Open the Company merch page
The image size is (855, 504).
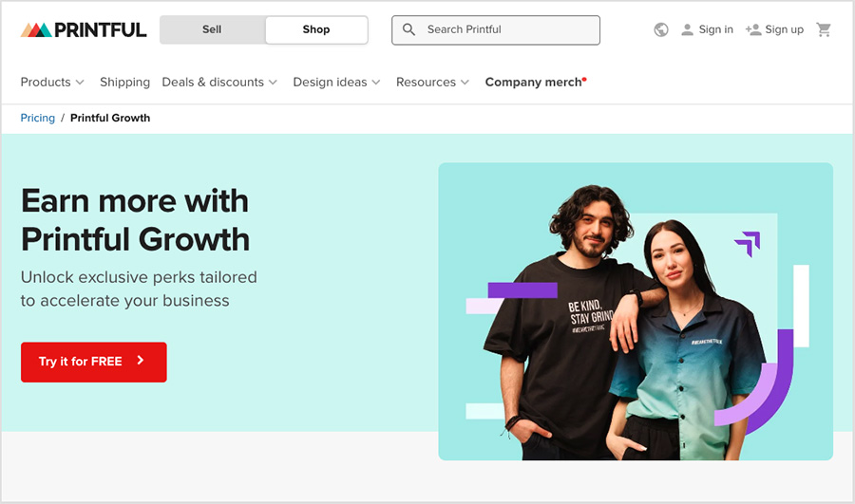536,82
